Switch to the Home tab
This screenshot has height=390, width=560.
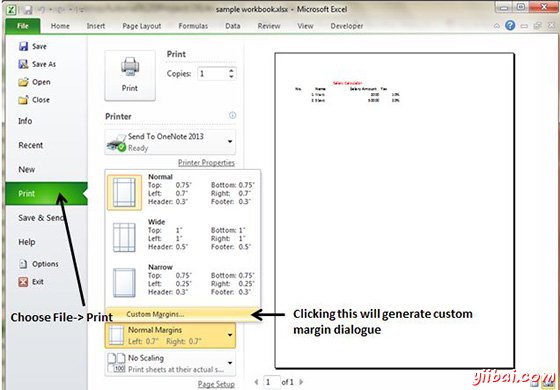[60, 26]
